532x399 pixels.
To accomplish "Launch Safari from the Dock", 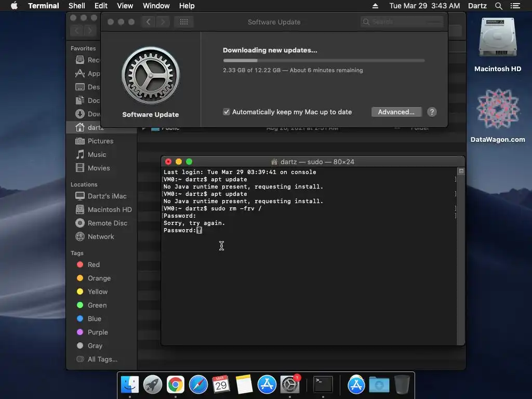I will click(198, 385).
